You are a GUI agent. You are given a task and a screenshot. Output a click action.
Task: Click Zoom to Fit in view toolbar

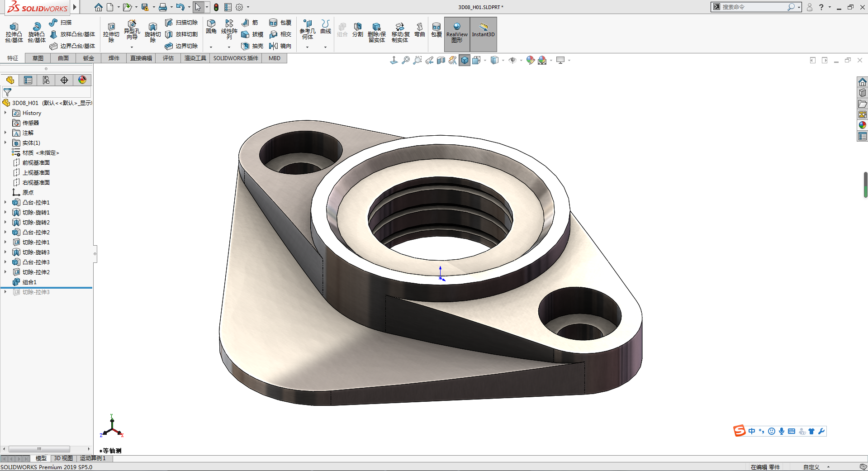coord(406,60)
